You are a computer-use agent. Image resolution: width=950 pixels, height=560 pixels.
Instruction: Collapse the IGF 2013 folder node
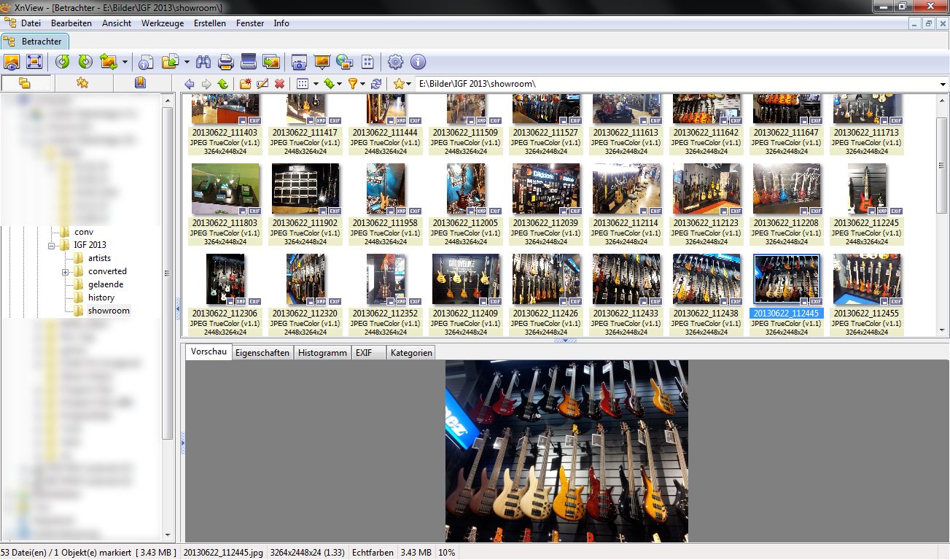[x=52, y=246]
